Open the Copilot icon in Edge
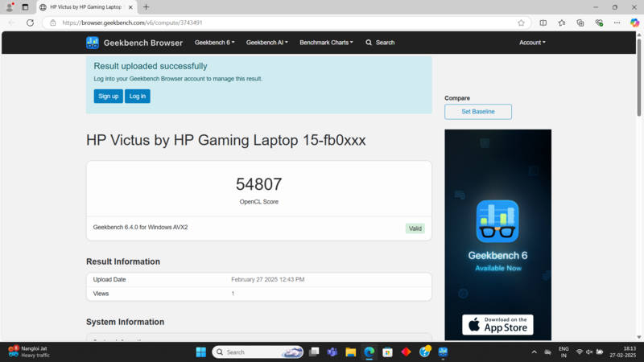 (x=635, y=23)
